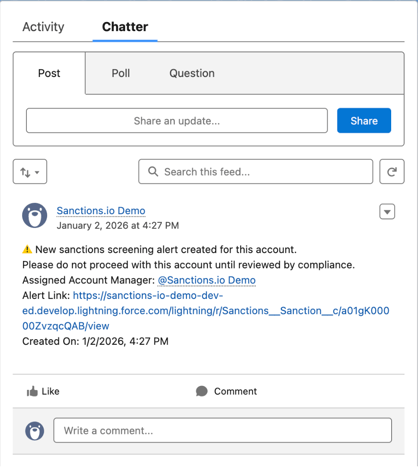The width and height of the screenshot is (418, 469).
Task: Click the "Created On: 1/2/2026, 4:27 PM" text
Action: 95,341
